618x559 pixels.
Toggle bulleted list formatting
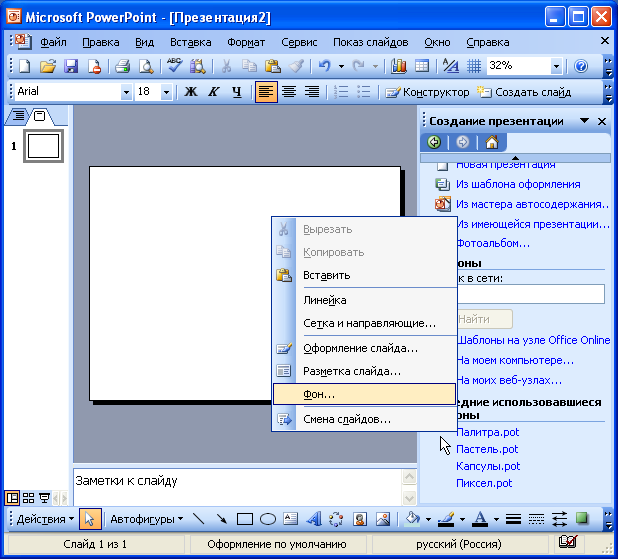364,92
